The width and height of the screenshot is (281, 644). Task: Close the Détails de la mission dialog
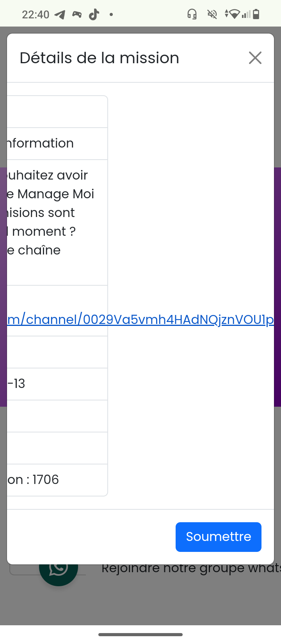255,58
